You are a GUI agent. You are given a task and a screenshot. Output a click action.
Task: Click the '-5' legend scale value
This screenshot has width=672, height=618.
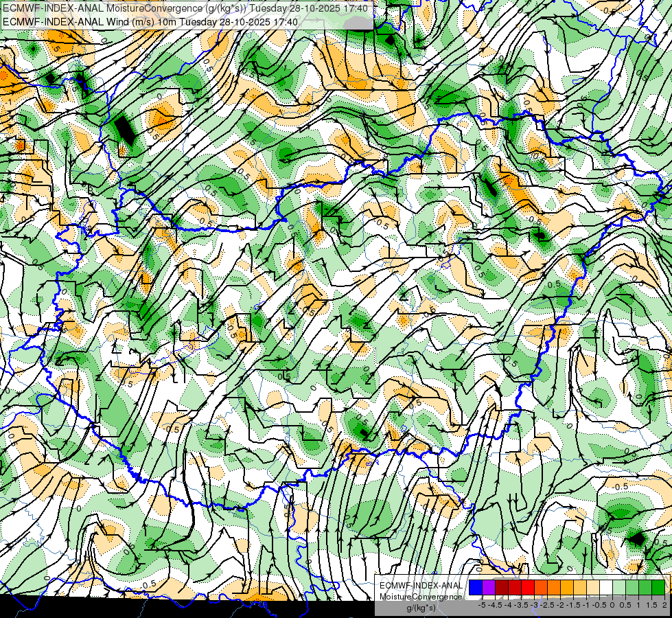click(x=482, y=605)
